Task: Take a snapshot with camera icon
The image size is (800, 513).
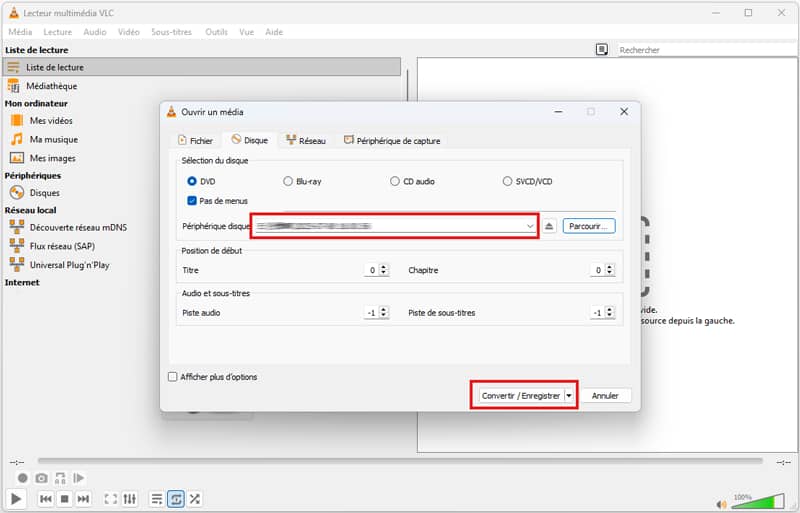Action: tap(41, 478)
